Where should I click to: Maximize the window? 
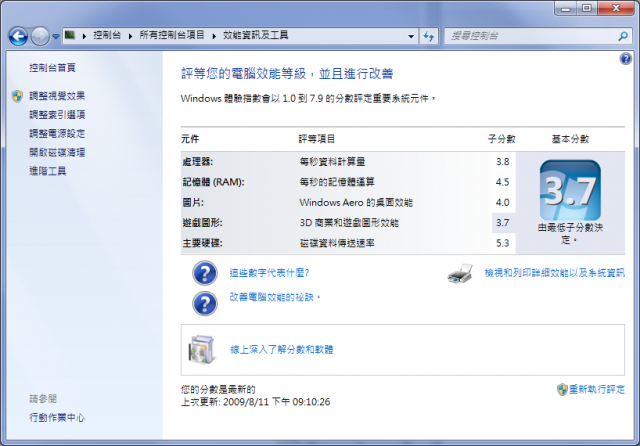tap(587, 8)
